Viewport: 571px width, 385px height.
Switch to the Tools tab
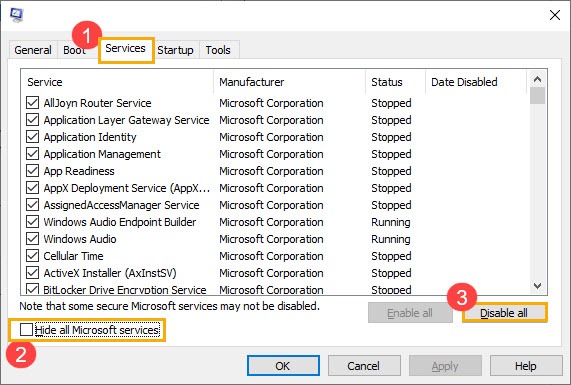point(218,50)
